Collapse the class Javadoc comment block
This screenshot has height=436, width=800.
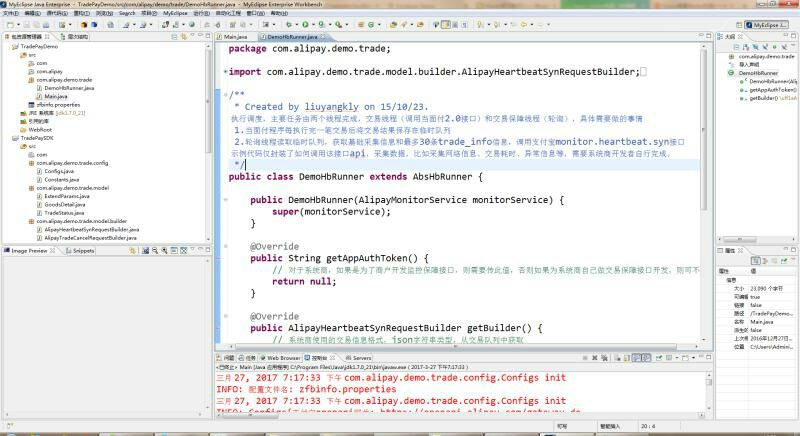click(225, 96)
